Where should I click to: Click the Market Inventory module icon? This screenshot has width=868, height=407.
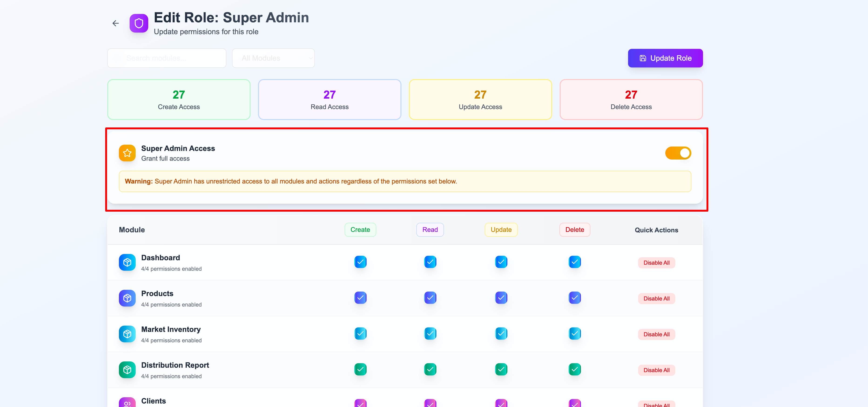point(127,334)
